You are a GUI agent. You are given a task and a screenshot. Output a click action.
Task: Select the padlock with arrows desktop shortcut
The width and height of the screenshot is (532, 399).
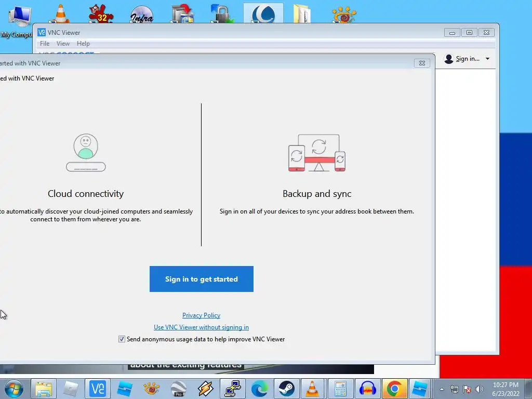222,14
